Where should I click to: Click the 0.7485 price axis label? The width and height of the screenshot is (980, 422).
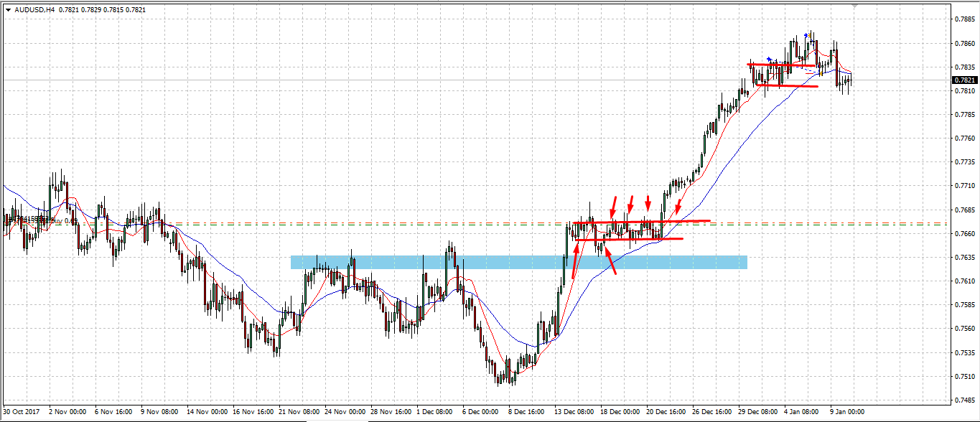[966, 400]
